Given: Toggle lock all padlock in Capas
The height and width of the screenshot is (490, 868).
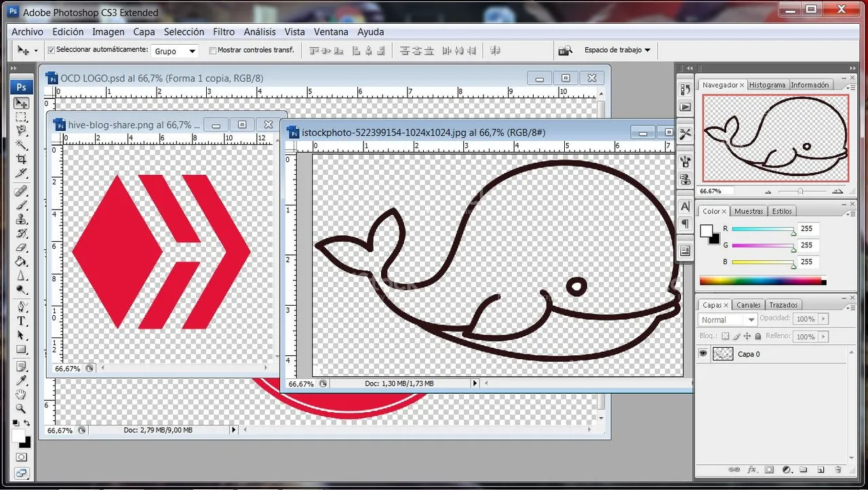Looking at the screenshot, I should click(x=758, y=336).
